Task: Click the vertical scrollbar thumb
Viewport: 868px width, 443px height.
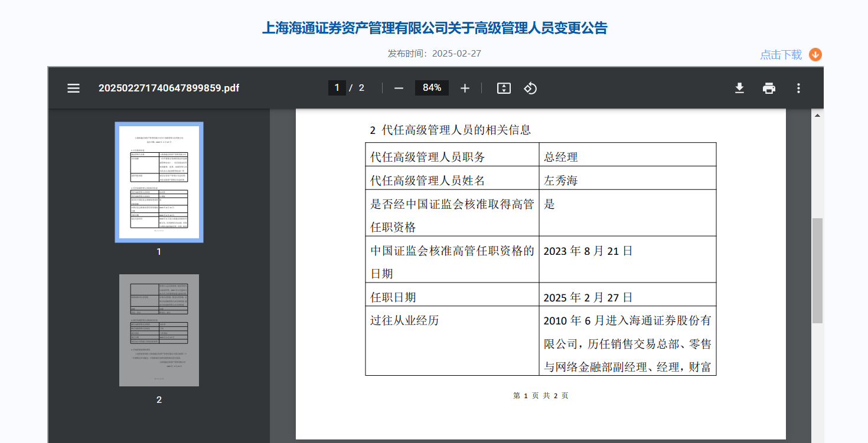Action: 817,271
